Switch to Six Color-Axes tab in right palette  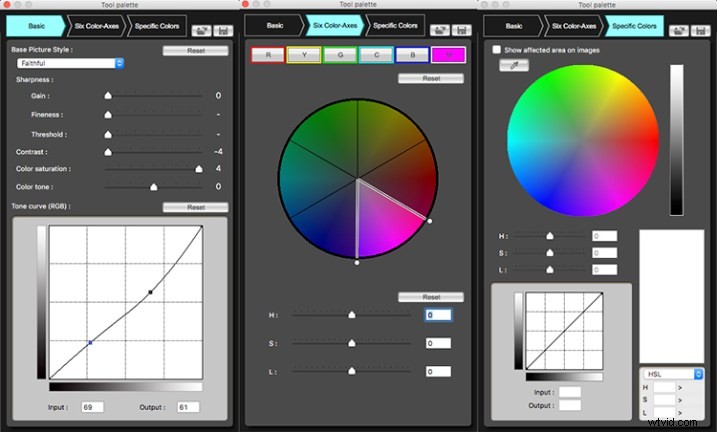[574, 26]
